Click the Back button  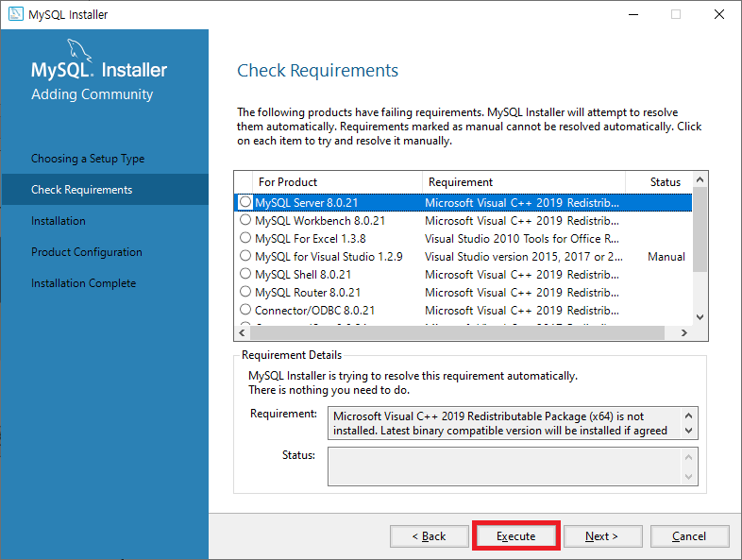(430, 535)
